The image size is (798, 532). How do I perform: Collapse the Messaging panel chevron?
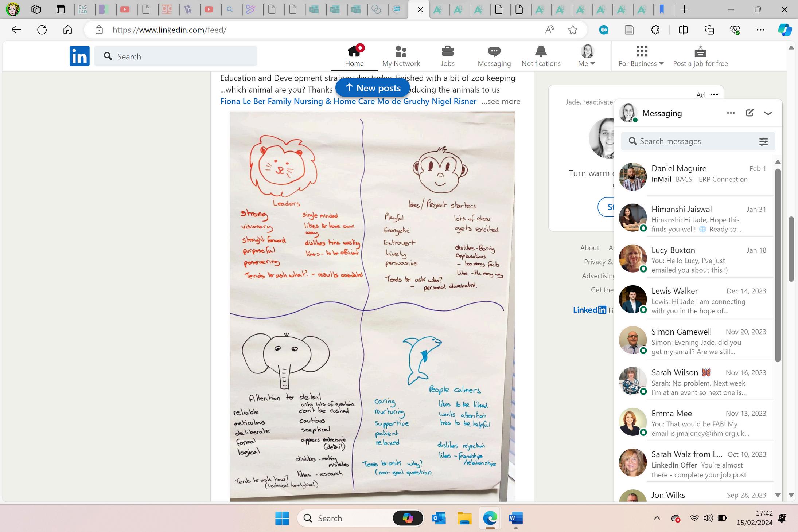pos(768,113)
